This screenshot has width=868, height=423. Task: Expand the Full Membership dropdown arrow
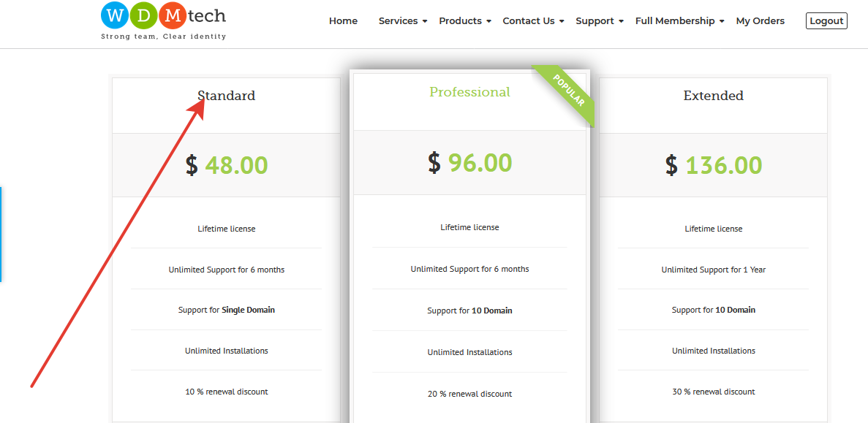click(x=722, y=22)
